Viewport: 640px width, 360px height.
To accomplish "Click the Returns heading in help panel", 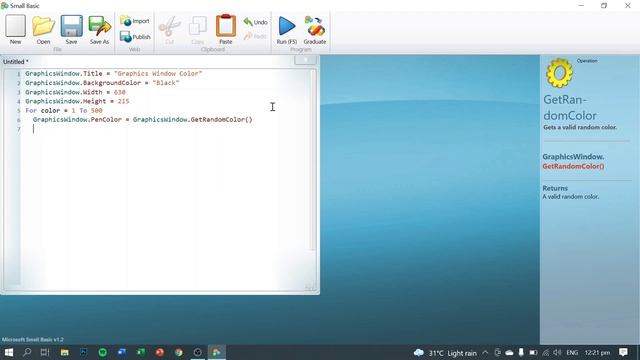I will pyautogui.click(x=555, y=188).
